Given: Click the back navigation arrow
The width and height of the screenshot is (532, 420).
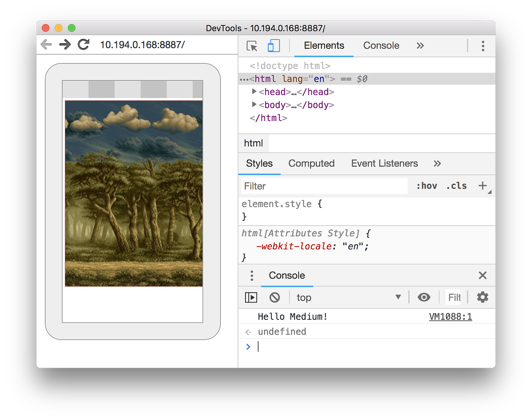Looking at the screenshot, I should [46, 44].
